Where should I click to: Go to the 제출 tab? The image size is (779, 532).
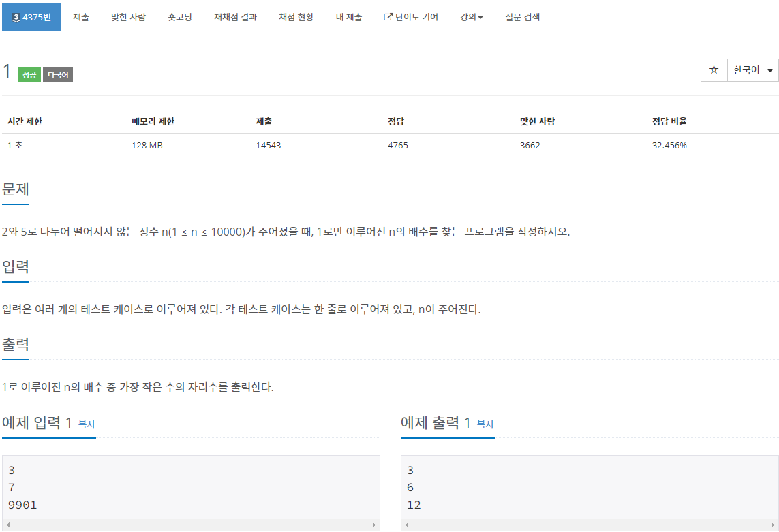[81, 18]
